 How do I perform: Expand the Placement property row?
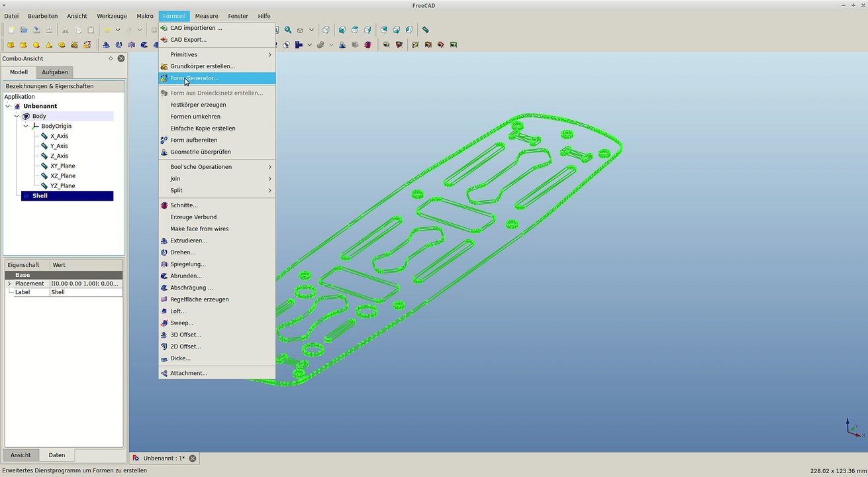(x=9, y=284)
